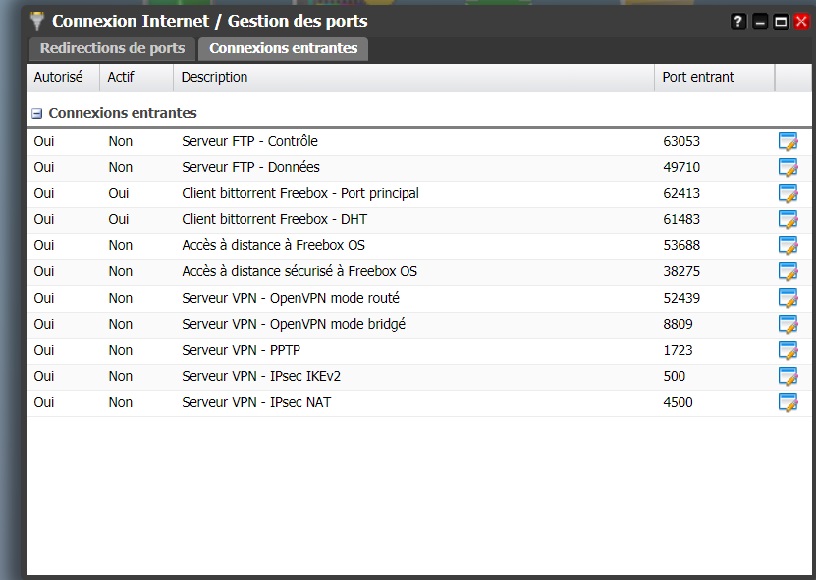Viewport: 816px width, 580px height.
Task: Switch to Redirections de ports tab
Action: [112, 48]
